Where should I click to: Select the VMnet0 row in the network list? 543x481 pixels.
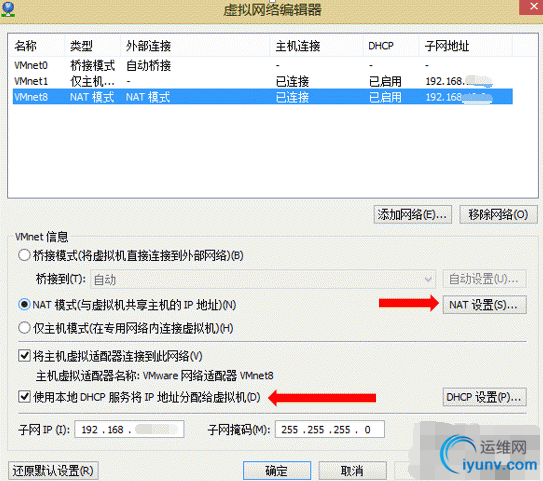pyautogui.click(x=262, y=65)
